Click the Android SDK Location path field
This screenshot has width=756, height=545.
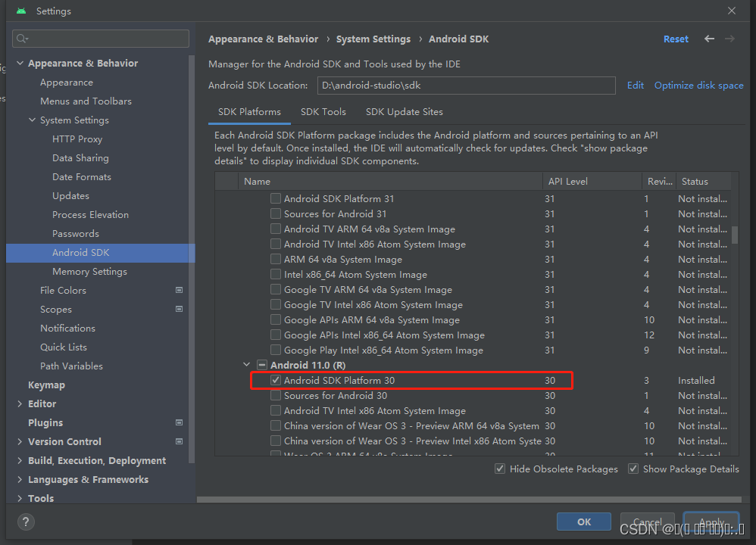coord(466,86)
